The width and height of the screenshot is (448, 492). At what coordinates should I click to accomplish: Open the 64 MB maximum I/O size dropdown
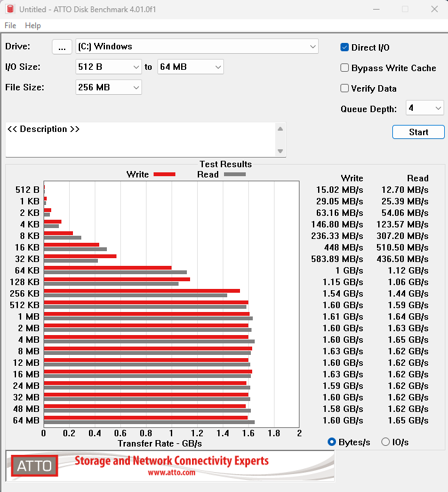click(x=190, y=67)
